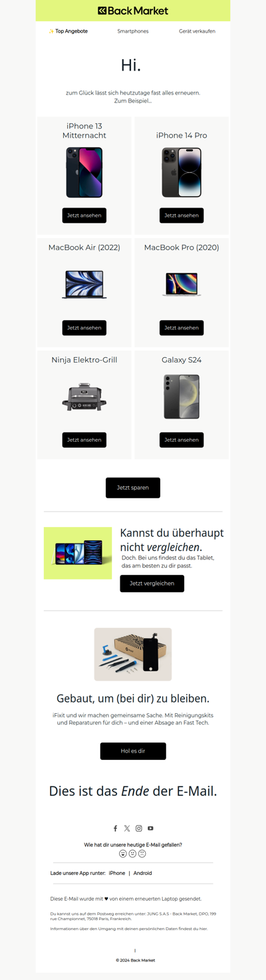Rate email with happy smiley face
This screenshot has width=266, height=980.
[x=123, y=854]
